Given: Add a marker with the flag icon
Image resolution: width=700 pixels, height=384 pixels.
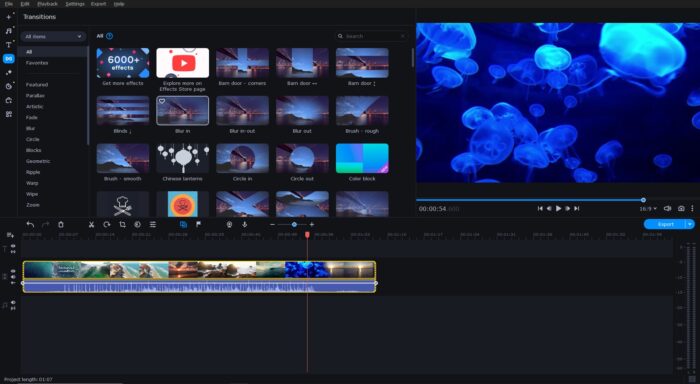Looking at the screenshot, I should pos(198,225).
